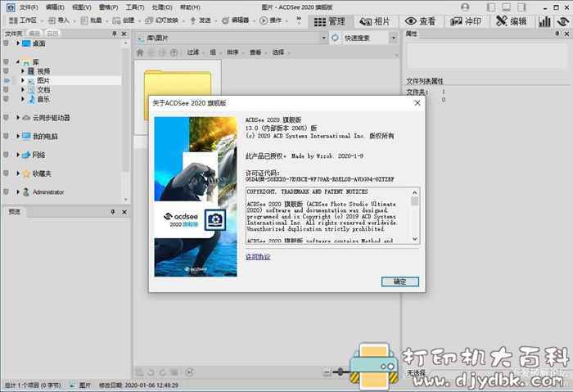
Task: Switch to Develop mode tab
Action: click(466, 21)
